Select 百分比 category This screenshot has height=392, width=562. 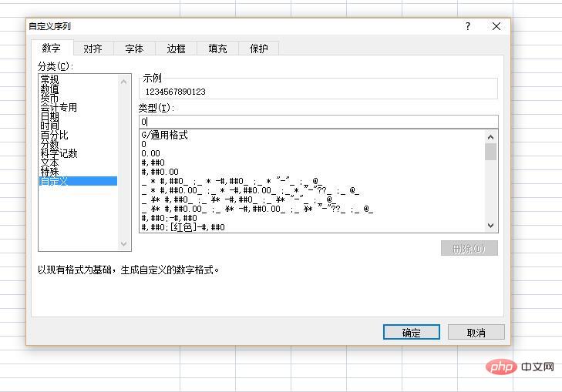point(78,135)
